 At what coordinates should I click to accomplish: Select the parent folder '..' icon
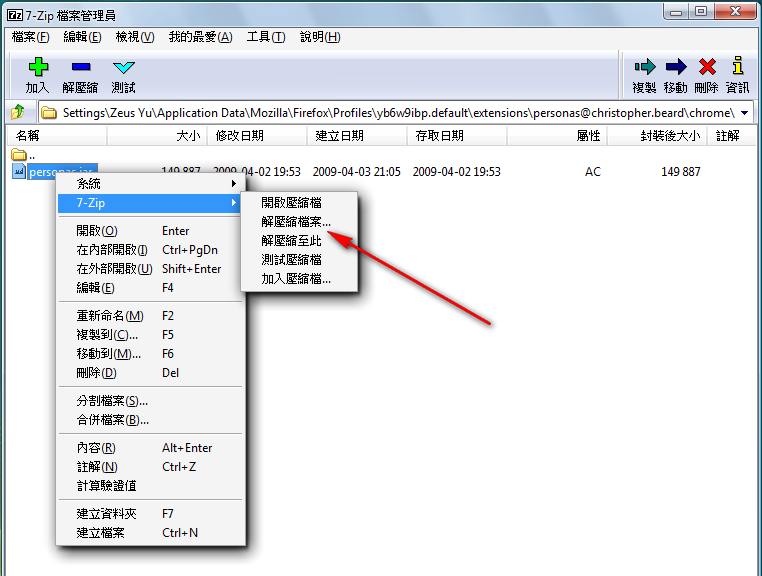click(x=19, y=155)
